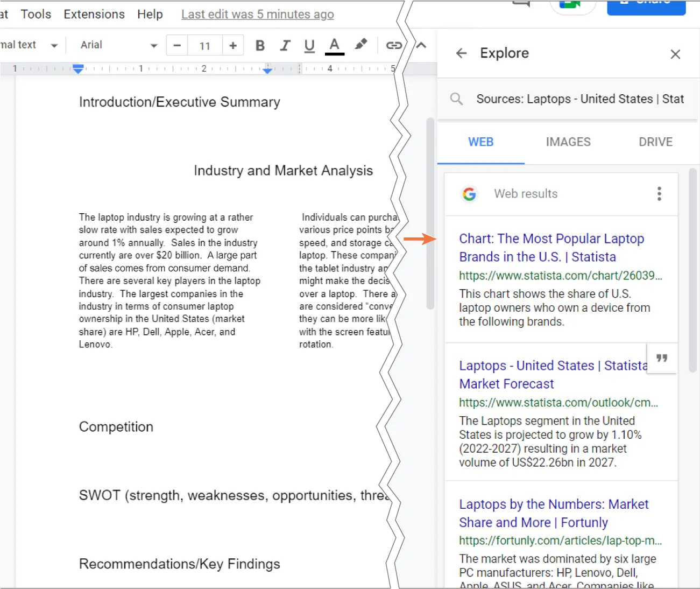
Task: Toggle underline formatting
Action: coord(309,46)
